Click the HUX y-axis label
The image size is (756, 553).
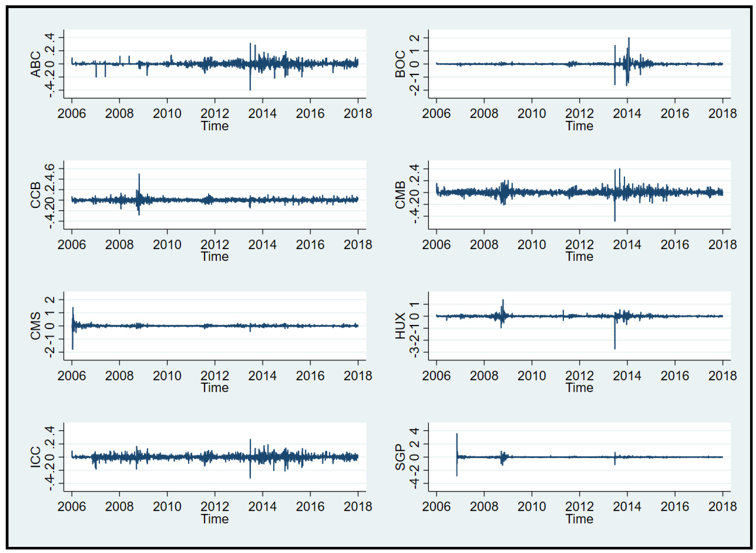(400, 326)
